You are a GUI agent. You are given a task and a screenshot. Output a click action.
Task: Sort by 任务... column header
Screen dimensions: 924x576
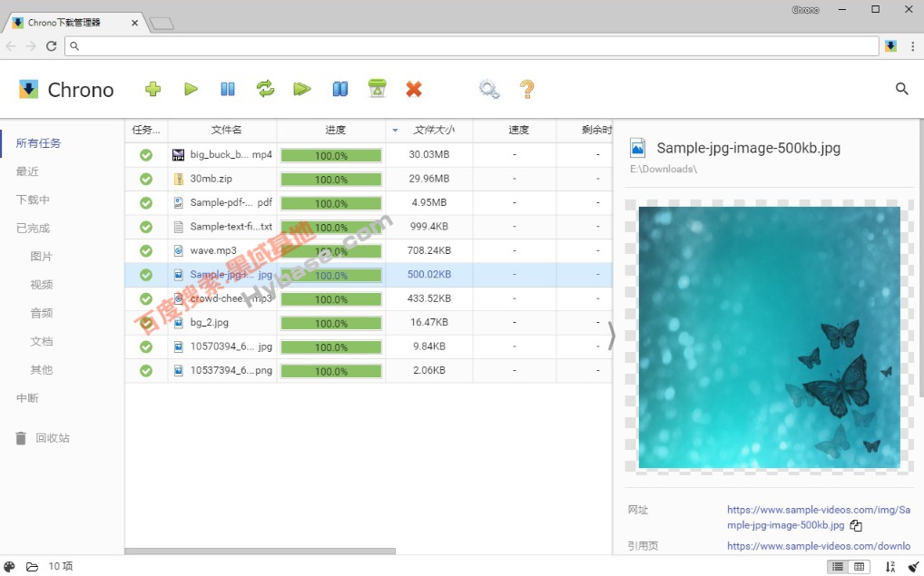point(146,130)
